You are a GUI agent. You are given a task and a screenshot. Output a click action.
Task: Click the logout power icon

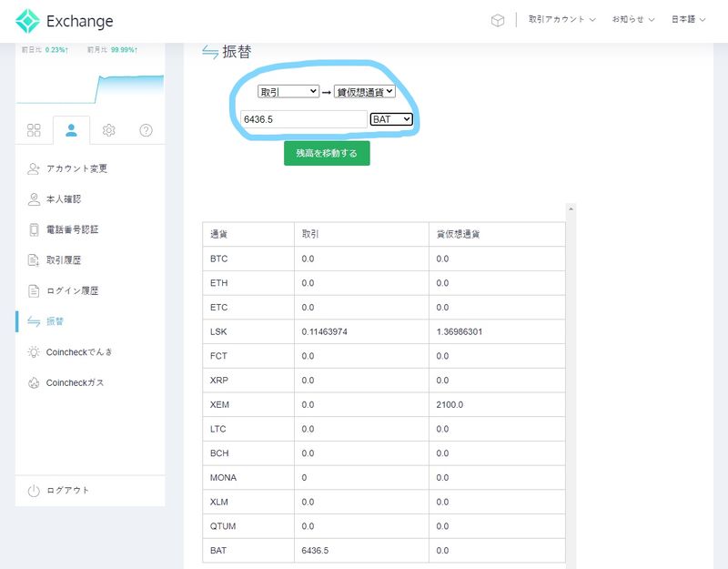34,491
